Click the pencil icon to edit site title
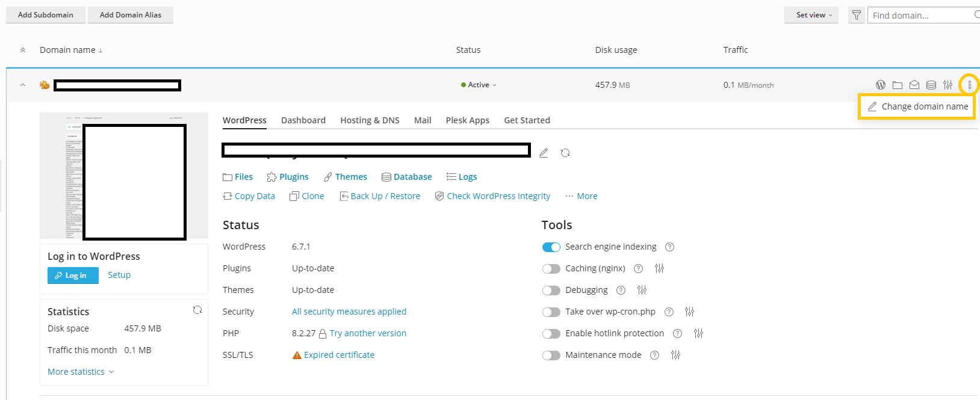This screenshot has height=400, width=980. tap(544, 153)
